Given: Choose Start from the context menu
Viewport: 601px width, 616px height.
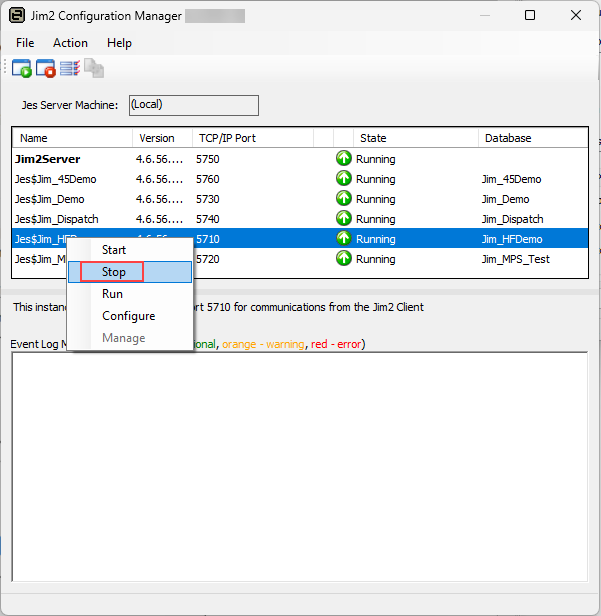Looking at the screenshot, I should 130,250.
